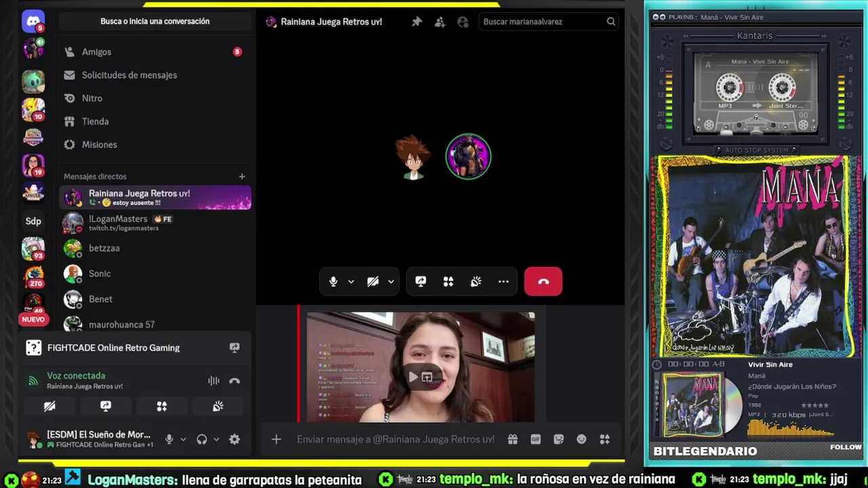Viewport: 868px width, 488px height.
Task: Start an activity in call controls
Action: [x=448, y=281]
